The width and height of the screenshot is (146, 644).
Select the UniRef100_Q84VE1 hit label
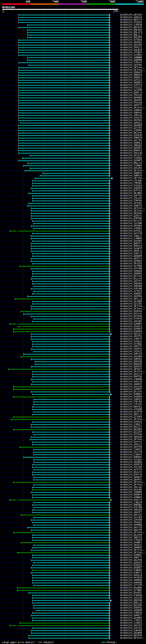click(x=131, y=42)
